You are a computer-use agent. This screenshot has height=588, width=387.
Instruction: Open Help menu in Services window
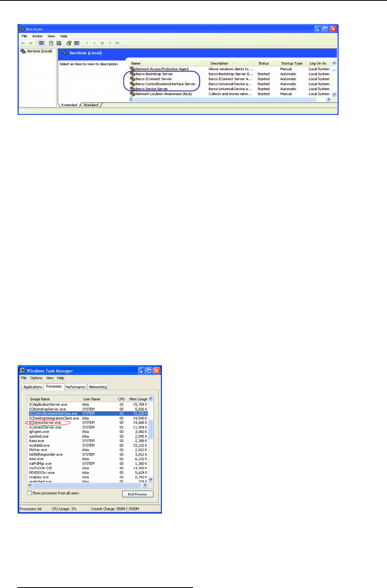(64, 36)
